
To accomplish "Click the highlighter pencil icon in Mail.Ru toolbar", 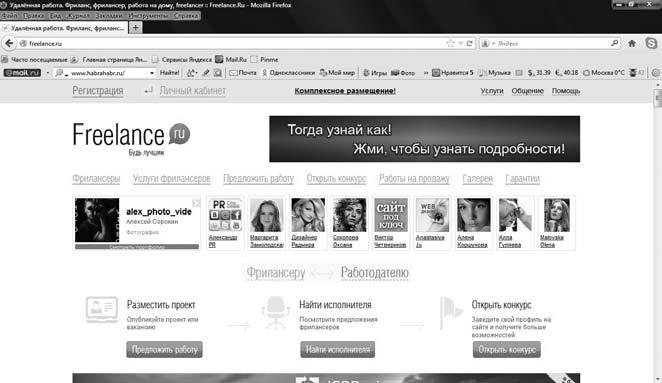I will [x=206, y=73].
